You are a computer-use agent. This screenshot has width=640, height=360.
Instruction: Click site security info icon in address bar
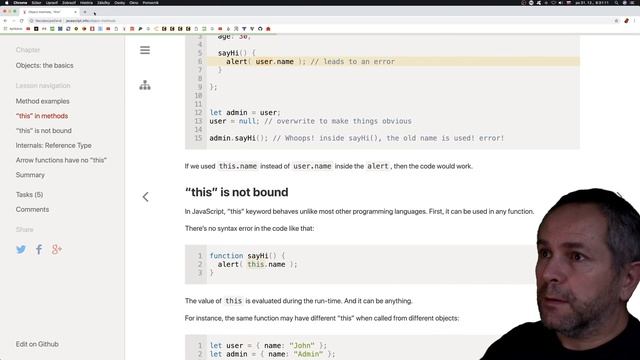pyautogui.click(x=31, y=21)
